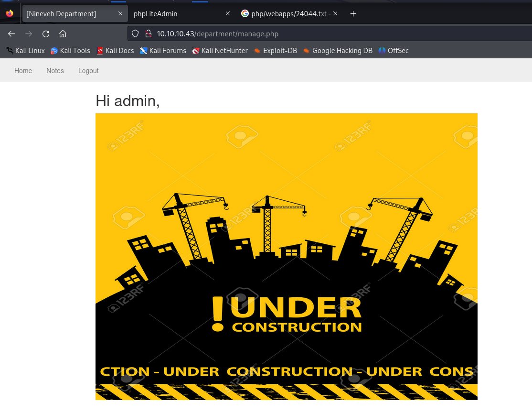Open new tab with plus button
This screenshot has height=413, width=532.
coord(353,14)
